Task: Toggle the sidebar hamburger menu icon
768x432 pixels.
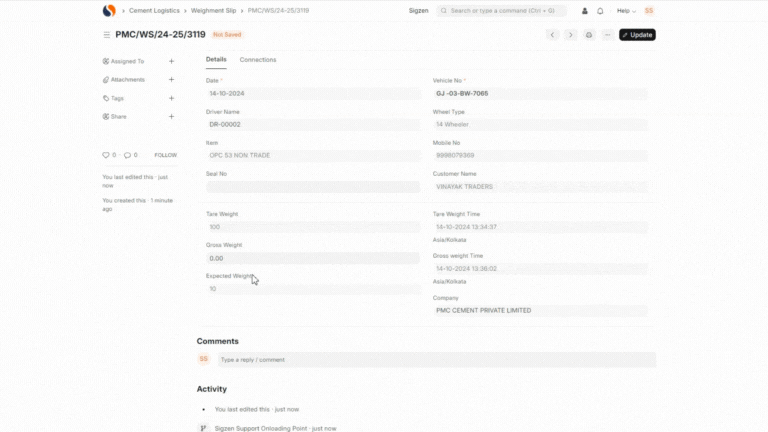Action: coord(107,35)
